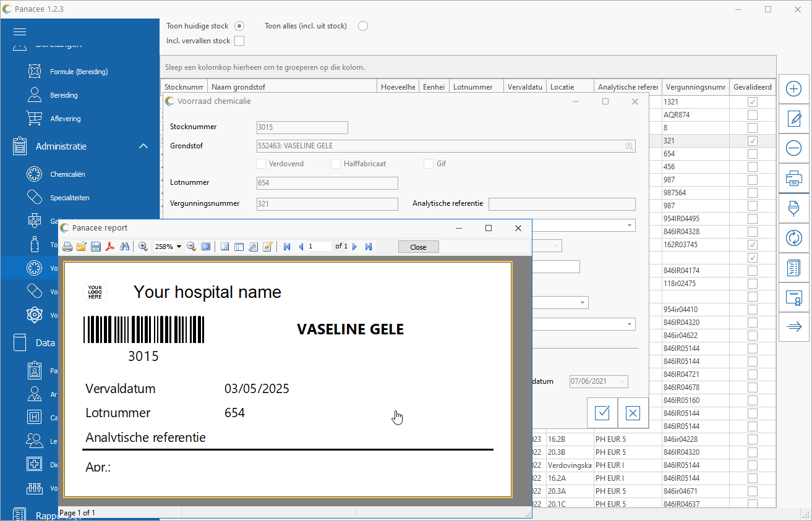The image size is (812, 521).
Task: Check Gevalideerd for row 954IR04495
Action: [753, 219]
